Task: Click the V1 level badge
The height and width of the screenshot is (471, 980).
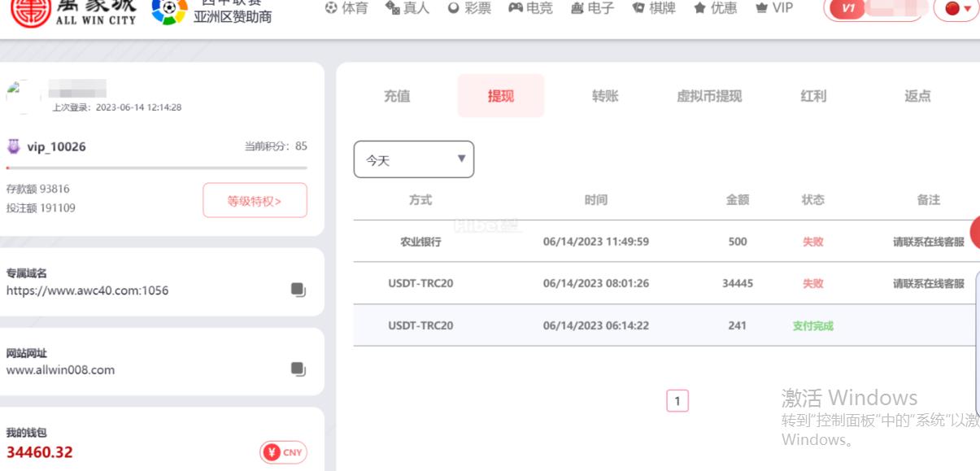Action: 848,8
